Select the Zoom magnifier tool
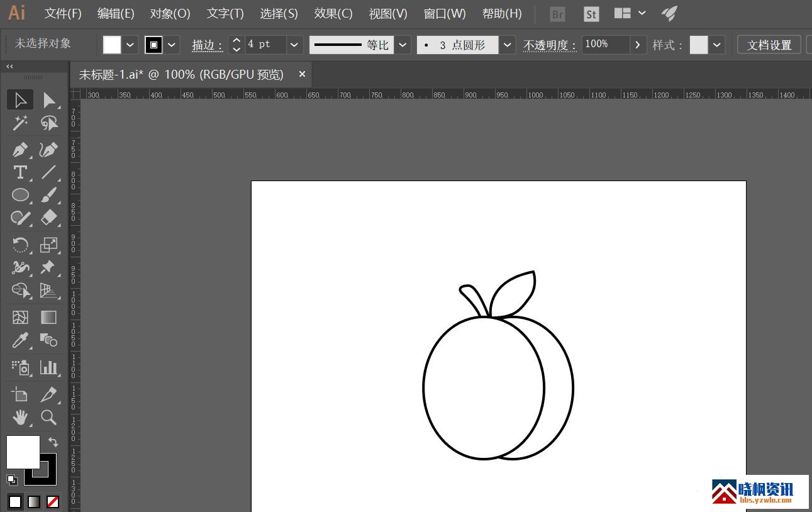Viewport: 812px width, 512px height. click(48, 417)
